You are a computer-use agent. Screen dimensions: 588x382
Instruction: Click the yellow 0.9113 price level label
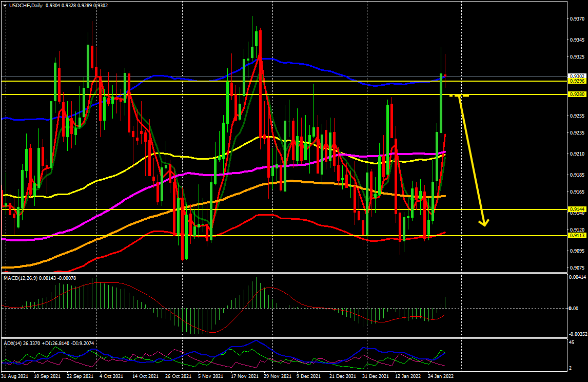coord(577,236)
